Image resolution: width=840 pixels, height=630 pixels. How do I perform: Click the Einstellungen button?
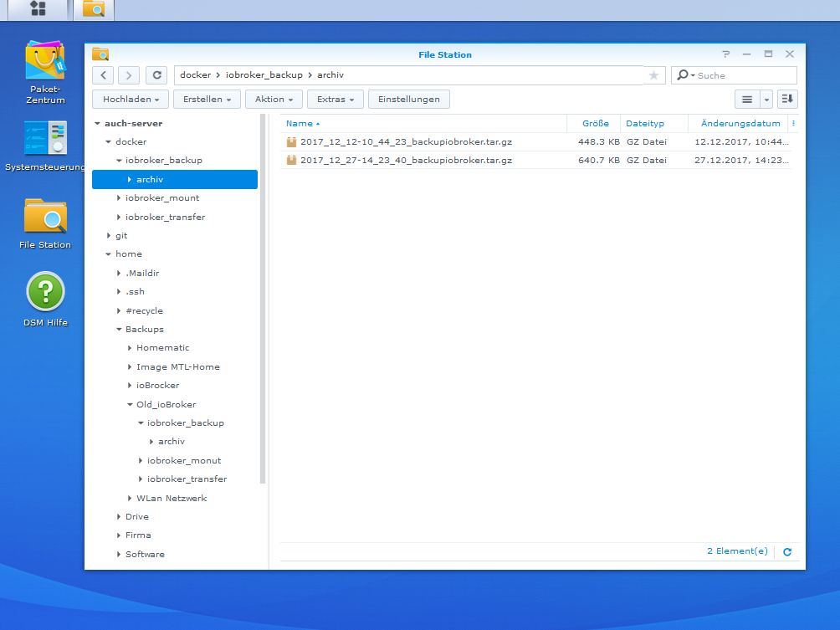pos(408,100)
